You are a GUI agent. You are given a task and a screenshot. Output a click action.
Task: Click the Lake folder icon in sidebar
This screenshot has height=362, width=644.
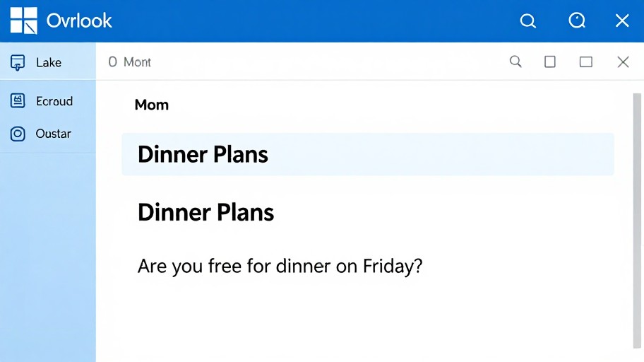[x=18, y=62]
